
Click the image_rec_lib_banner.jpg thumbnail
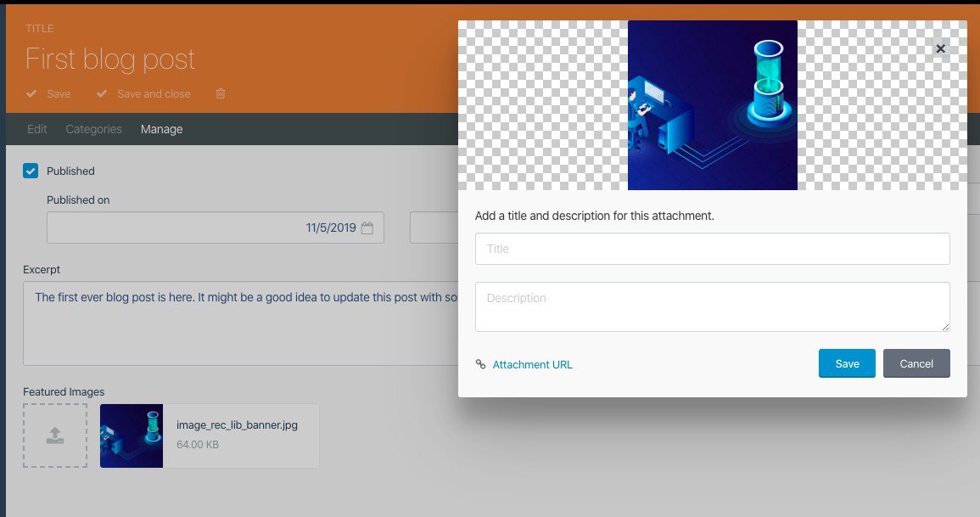click(132, 436)
